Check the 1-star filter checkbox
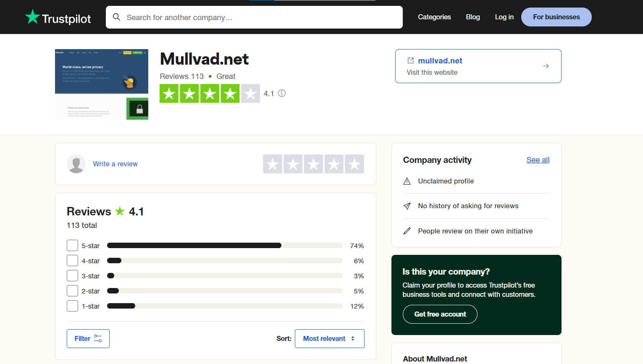 [72, 306]
